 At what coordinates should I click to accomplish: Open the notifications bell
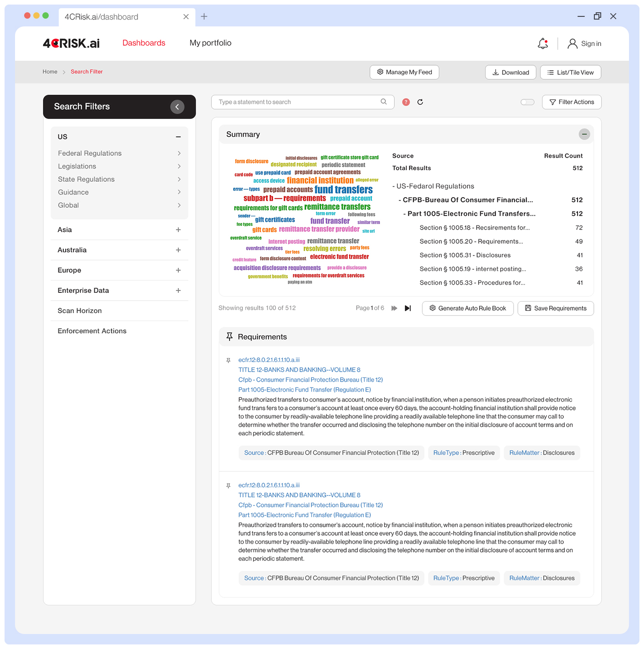543,43
